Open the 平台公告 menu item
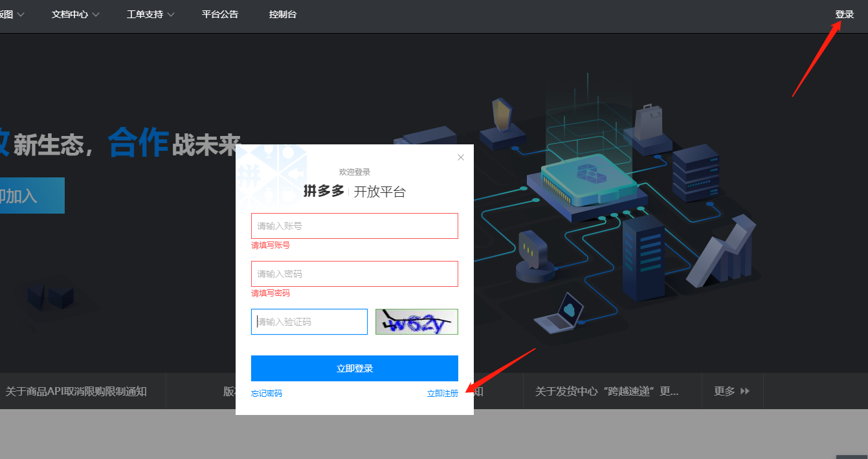The image size is (868, 459). pos(220,14)
